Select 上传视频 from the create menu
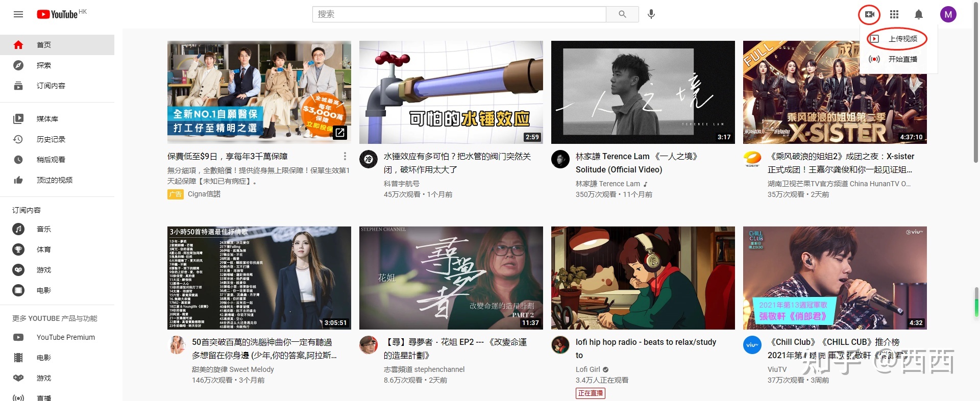980x401 pixels. point(898,39)
